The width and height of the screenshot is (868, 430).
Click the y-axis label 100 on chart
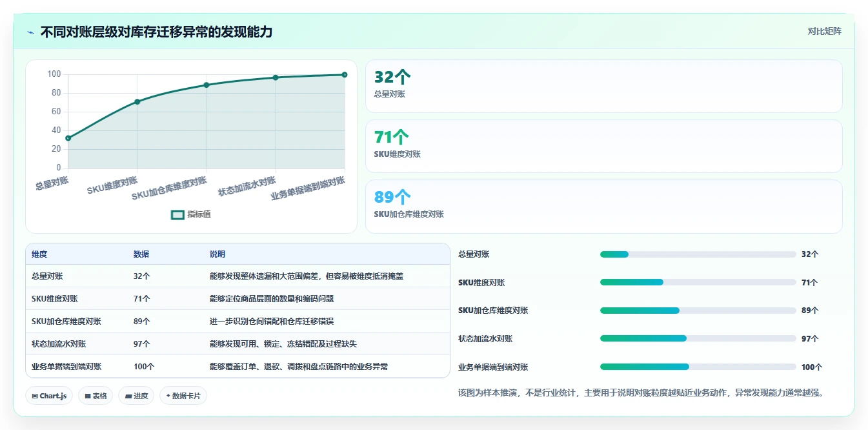click(54, 74)
